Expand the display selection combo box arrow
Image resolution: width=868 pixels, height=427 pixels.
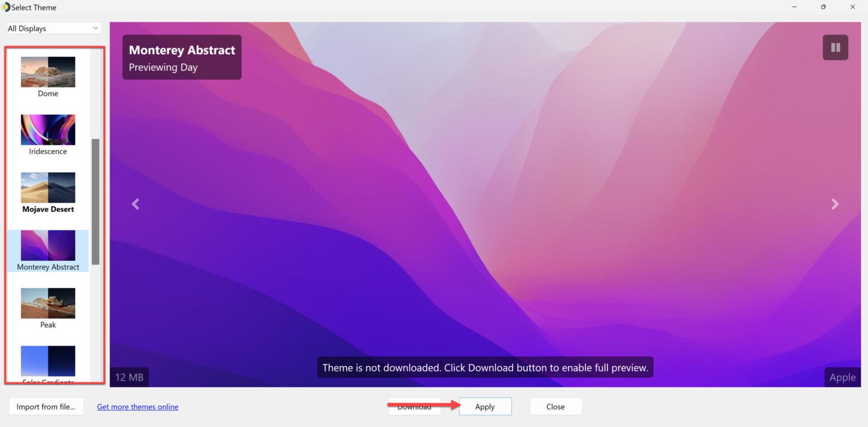96,28
